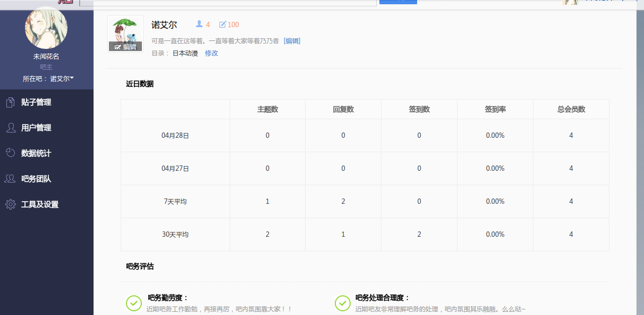Click the document icon beside 贴子管理
Screen dimensions: 644x315
10,102
